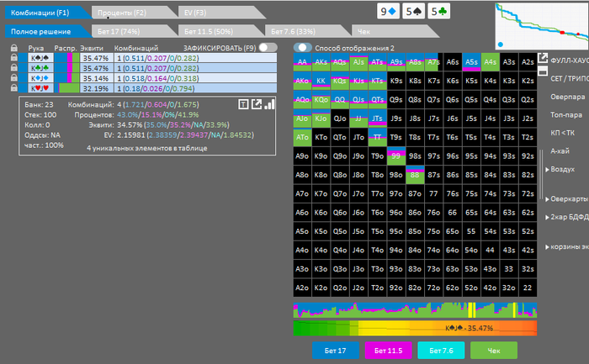
Task: Click the green Чек button
Action: 494,351
